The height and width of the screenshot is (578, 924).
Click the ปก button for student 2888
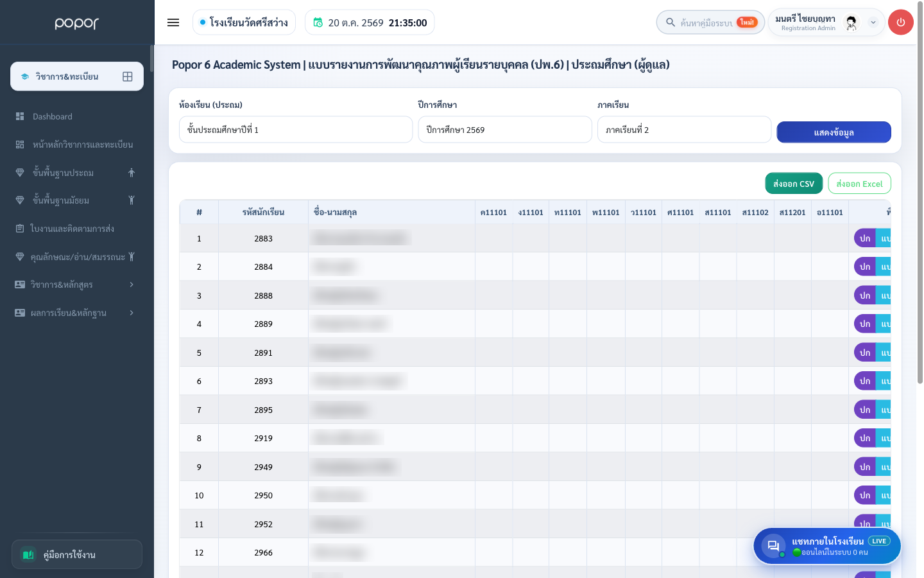865,295
